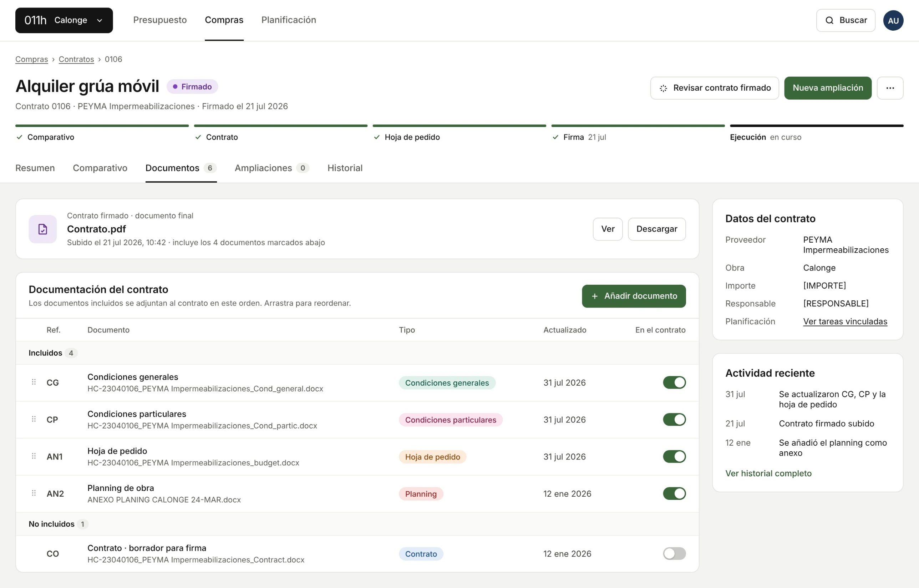The image size is (919, 588).
Task: Click 'Contrato firmado subido' activity entry
Action: click(x=826, y=424)
